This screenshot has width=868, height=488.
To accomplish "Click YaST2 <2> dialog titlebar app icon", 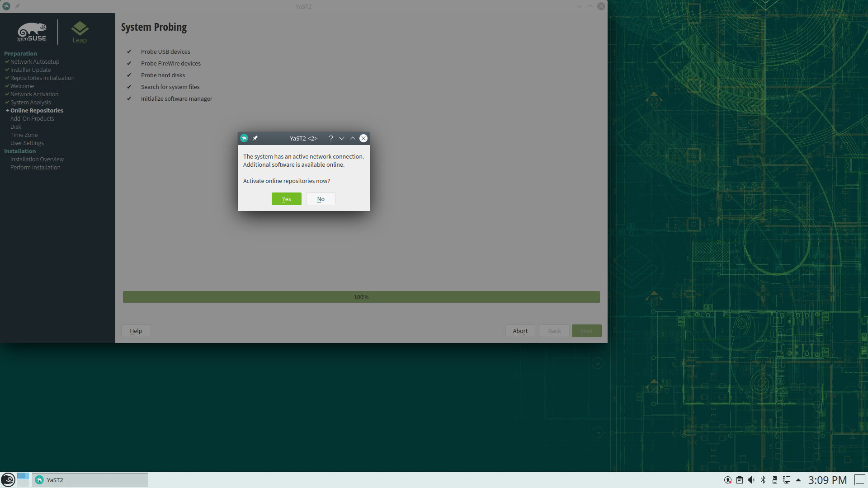I will pyautogui.click(x=244, y=138).
